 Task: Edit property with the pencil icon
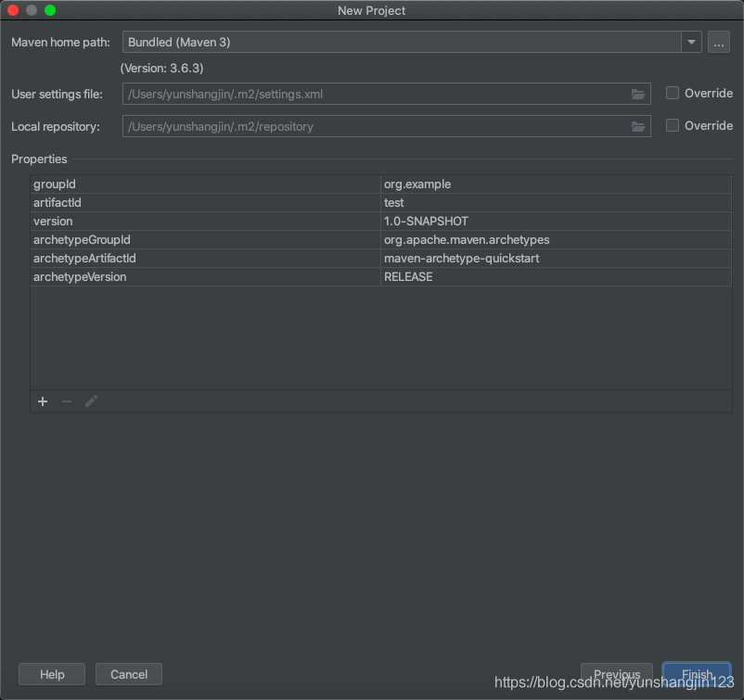(91, 401)
